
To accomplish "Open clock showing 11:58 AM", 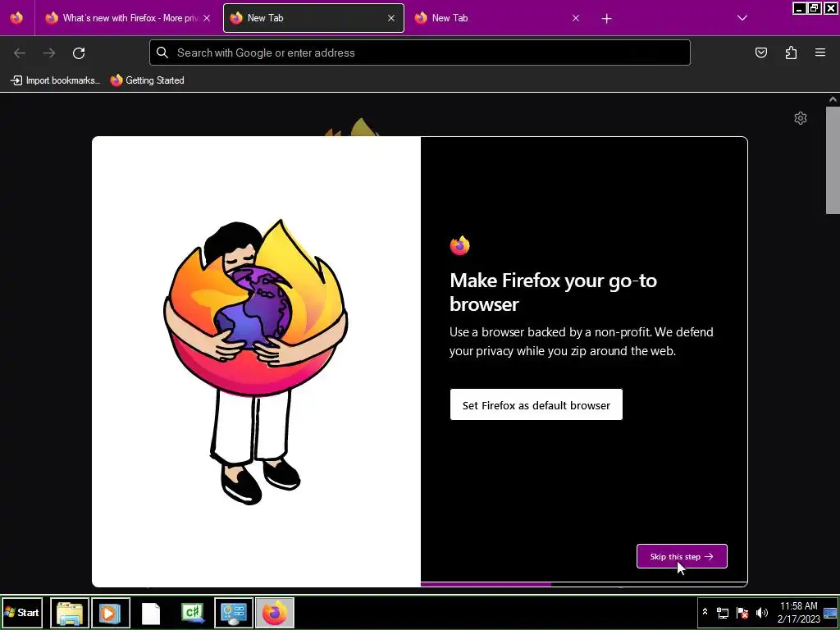I will pos(798,612).
